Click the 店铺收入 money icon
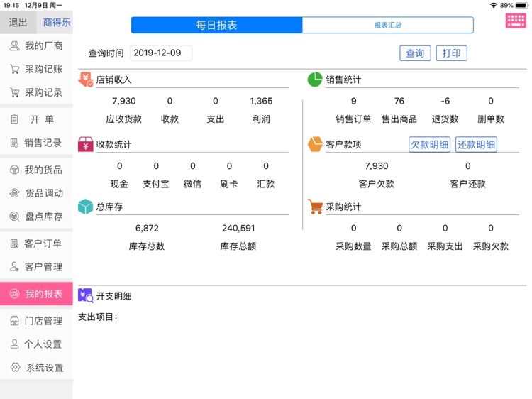Screen dimensions: 532x399 click(x=86, y=79)
